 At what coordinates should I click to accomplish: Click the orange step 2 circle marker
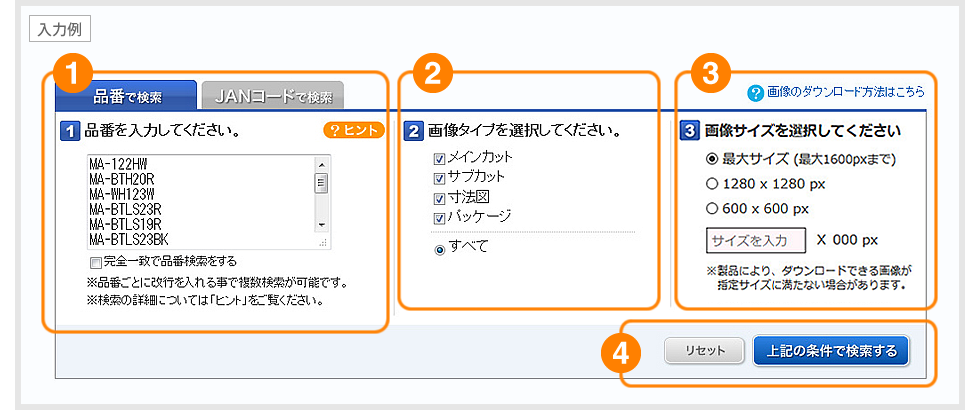point(432,73)
